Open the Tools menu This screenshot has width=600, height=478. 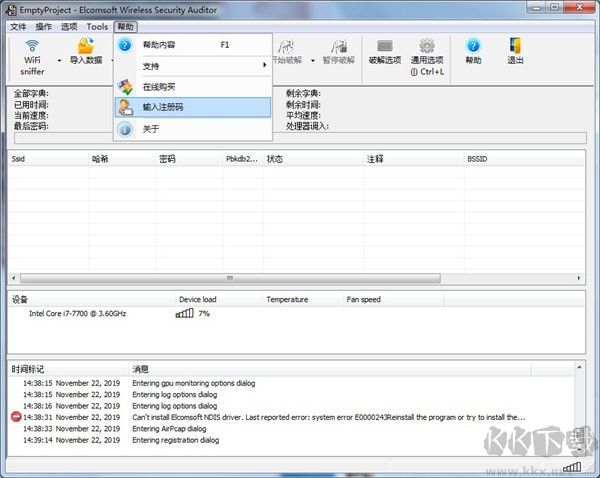tap(97, 27)
